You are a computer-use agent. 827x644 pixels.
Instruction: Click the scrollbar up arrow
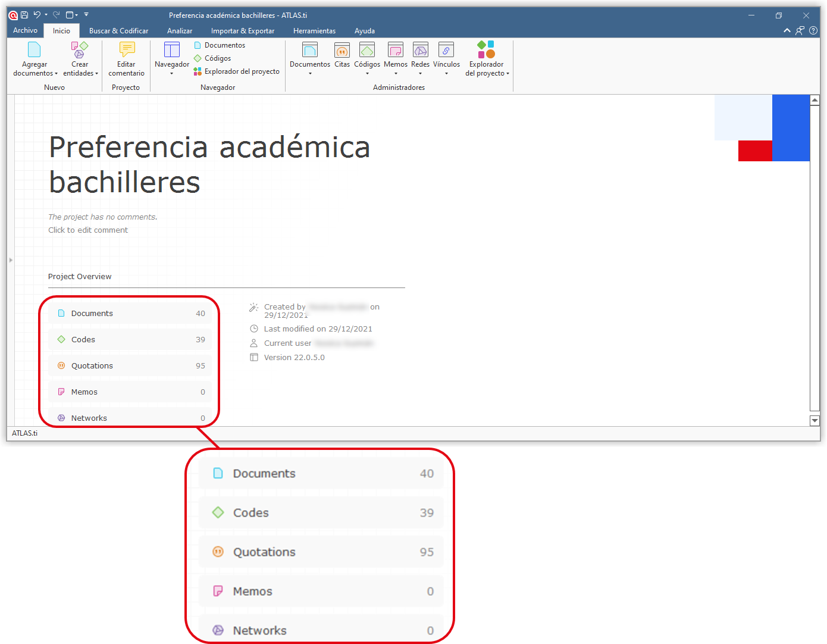pos(815,101)
